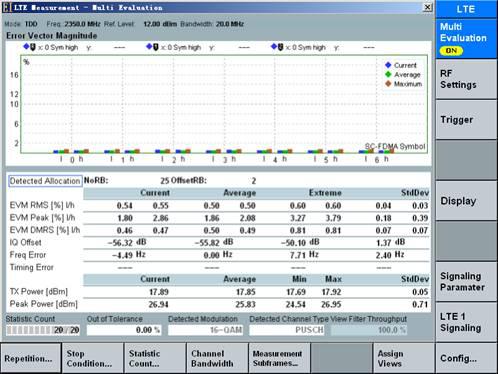This screenshot has height=374, width=498.
Task: Click the Mode TDD value
Action: (x=31, y=24)
